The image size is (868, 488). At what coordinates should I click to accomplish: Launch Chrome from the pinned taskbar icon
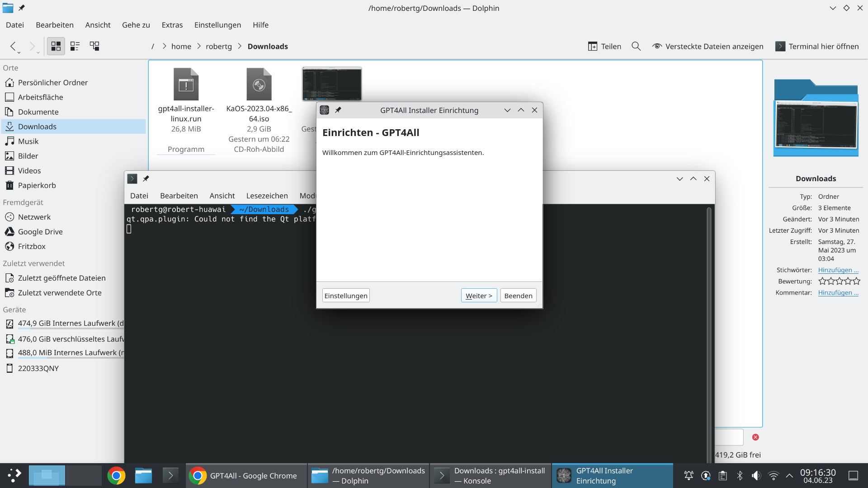click(x=116, y=475)
